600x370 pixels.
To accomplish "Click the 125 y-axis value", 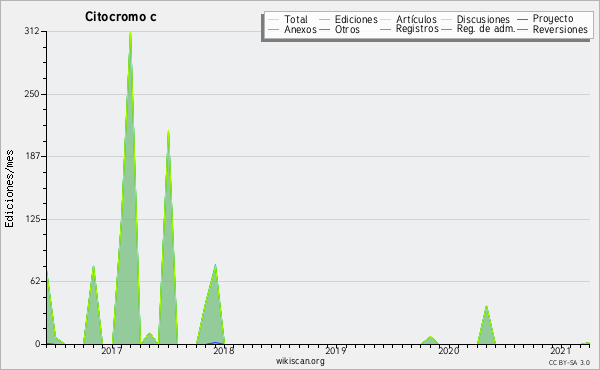I will point(32,219).
